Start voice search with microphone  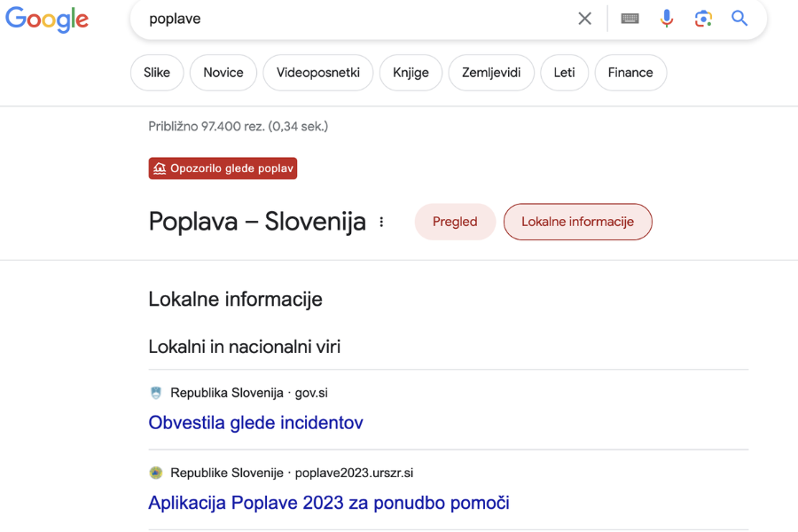point(667,19)
